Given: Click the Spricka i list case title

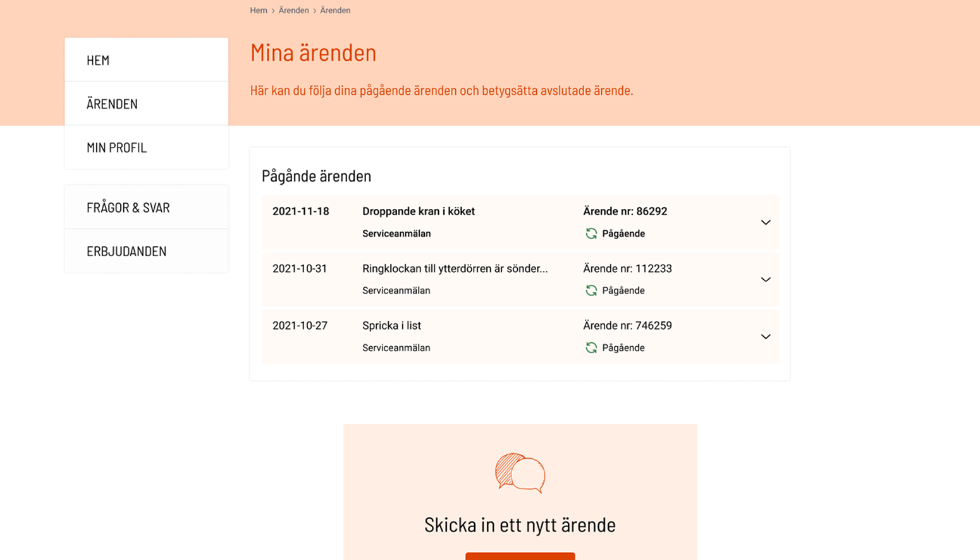Looking at the screenshot, I should [391, 326].
